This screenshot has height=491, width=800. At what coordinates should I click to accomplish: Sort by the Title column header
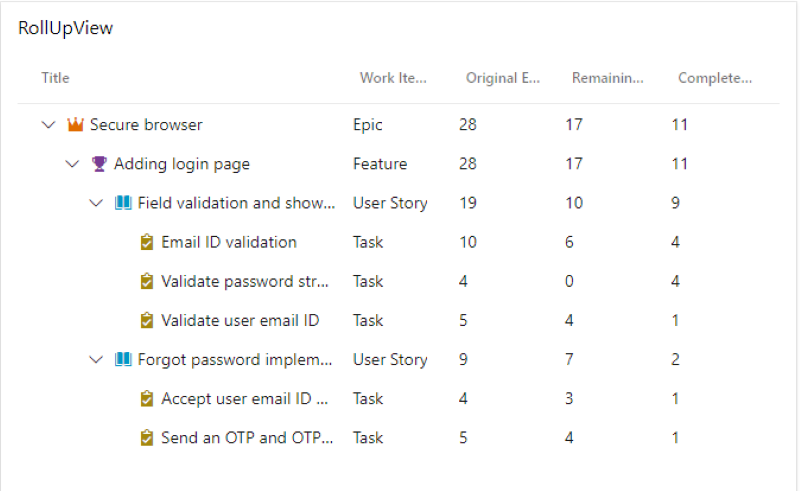56,78
